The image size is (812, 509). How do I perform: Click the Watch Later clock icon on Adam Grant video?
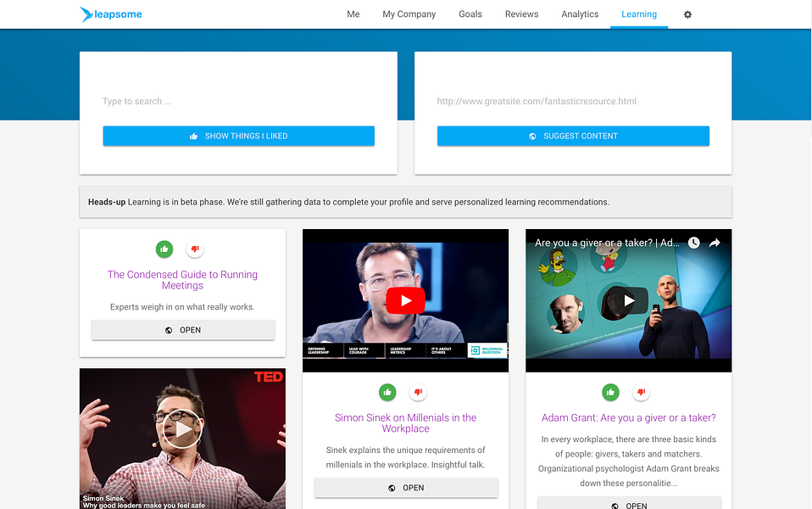pos(694,243)
